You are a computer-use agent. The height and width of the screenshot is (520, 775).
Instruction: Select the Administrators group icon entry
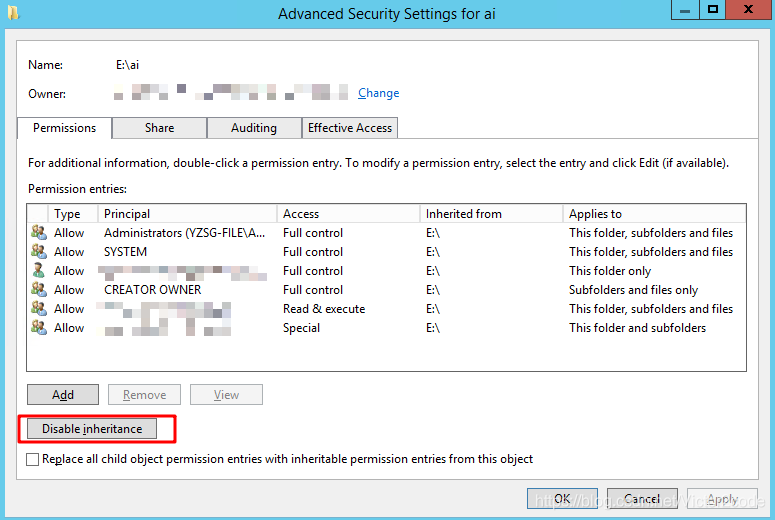pos(39,232)
